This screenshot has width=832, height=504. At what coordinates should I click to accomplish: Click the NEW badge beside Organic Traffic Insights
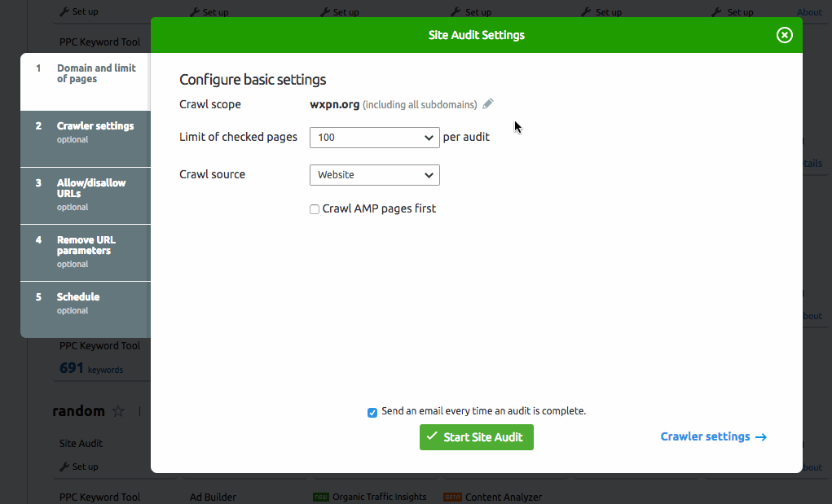point(323,497)
